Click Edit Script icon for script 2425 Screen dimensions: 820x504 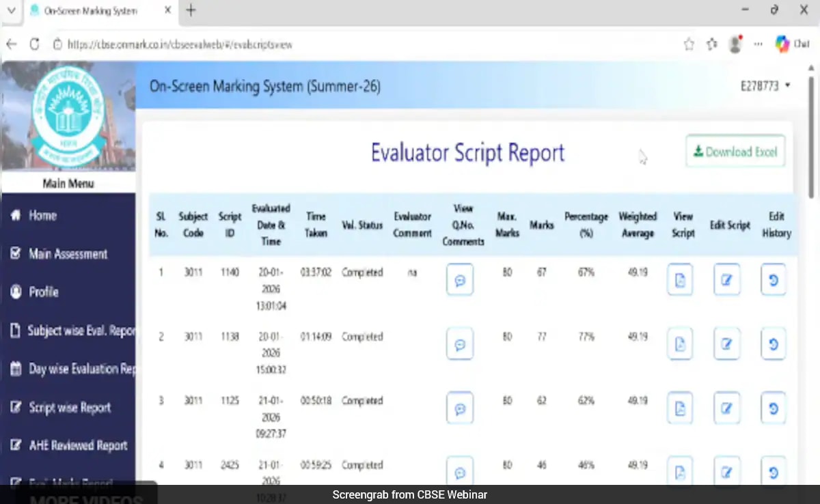tap(726, 471)
